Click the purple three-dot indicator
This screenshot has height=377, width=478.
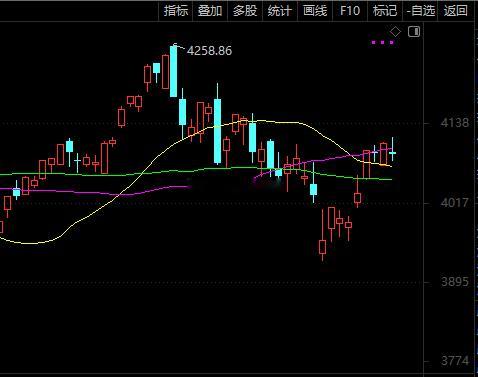coord(383,42)
